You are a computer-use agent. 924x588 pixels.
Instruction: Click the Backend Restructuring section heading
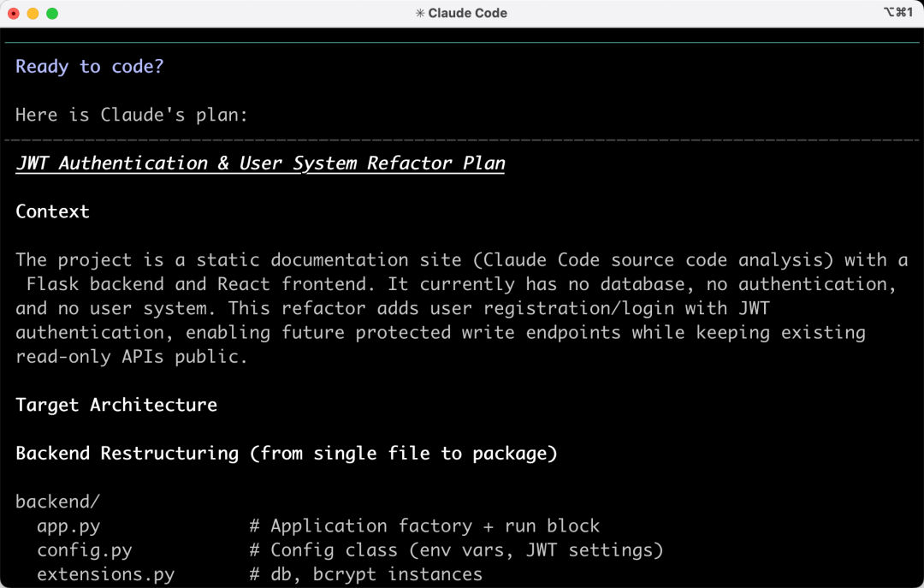(287, 453)
